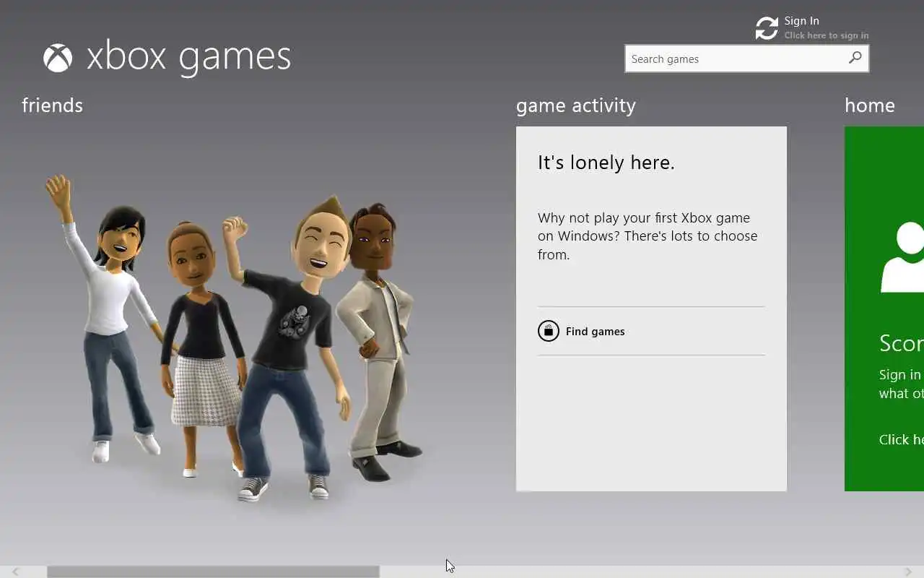Select the friends section heading
Screen dimensions: 924x578
[x=52, y=105]
